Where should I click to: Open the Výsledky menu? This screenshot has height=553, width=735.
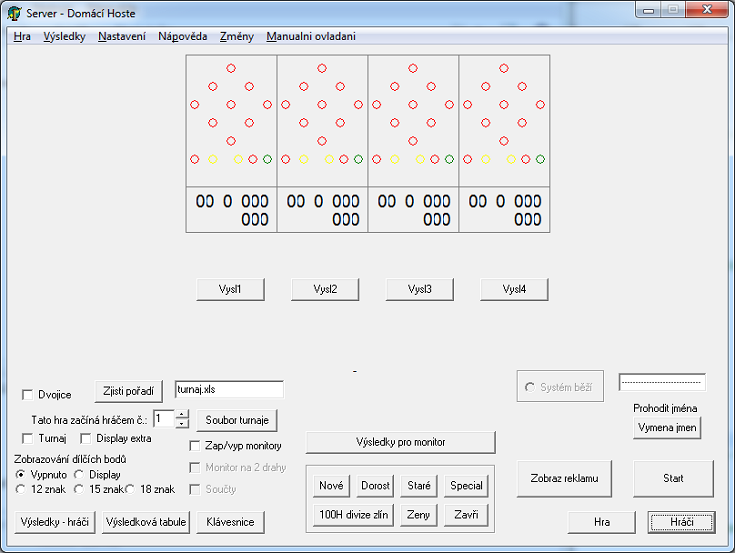[64, 36]
